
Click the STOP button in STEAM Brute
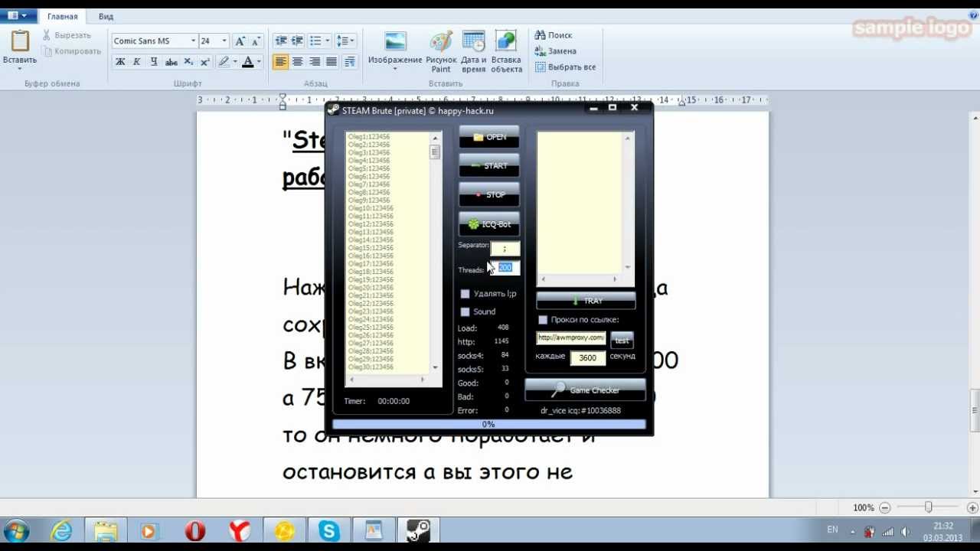click(x=489, y=195)
